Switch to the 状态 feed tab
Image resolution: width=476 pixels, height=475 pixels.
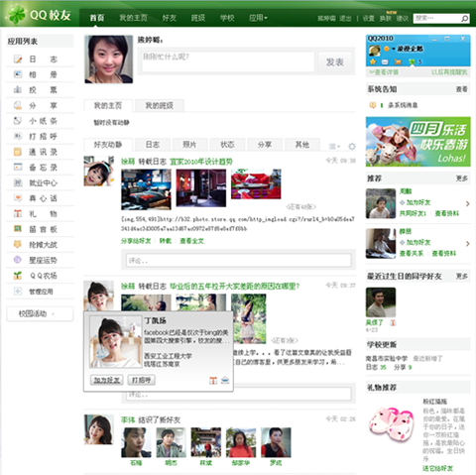click(227, 145)
